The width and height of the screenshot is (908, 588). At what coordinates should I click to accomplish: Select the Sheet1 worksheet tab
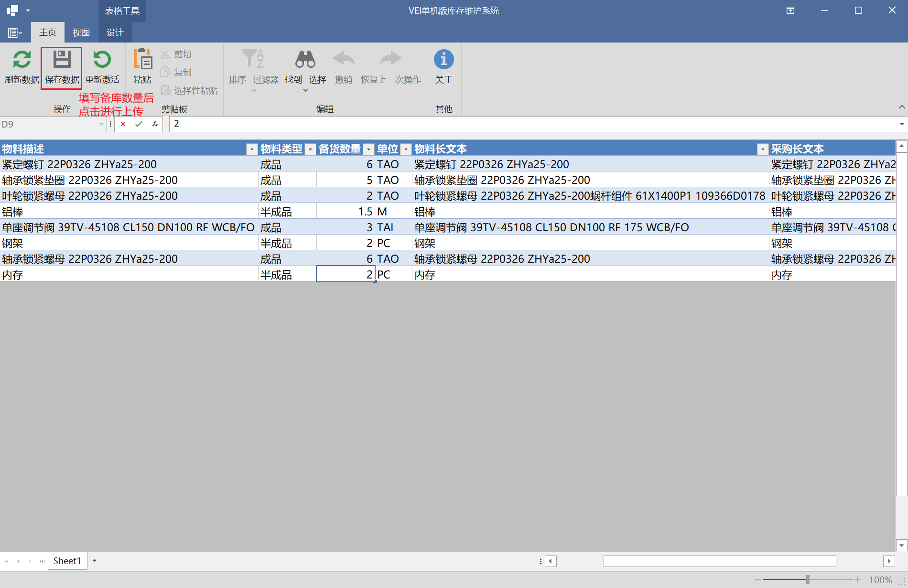click(67, 561)
